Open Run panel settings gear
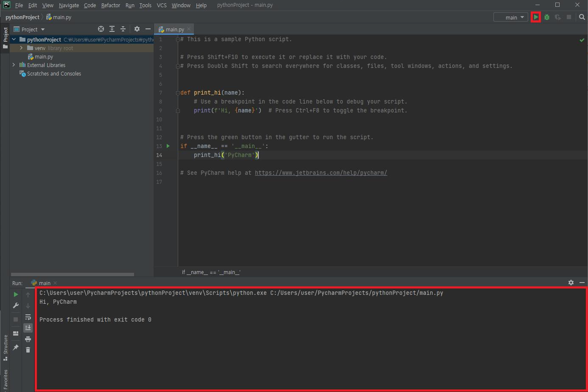 571,283
